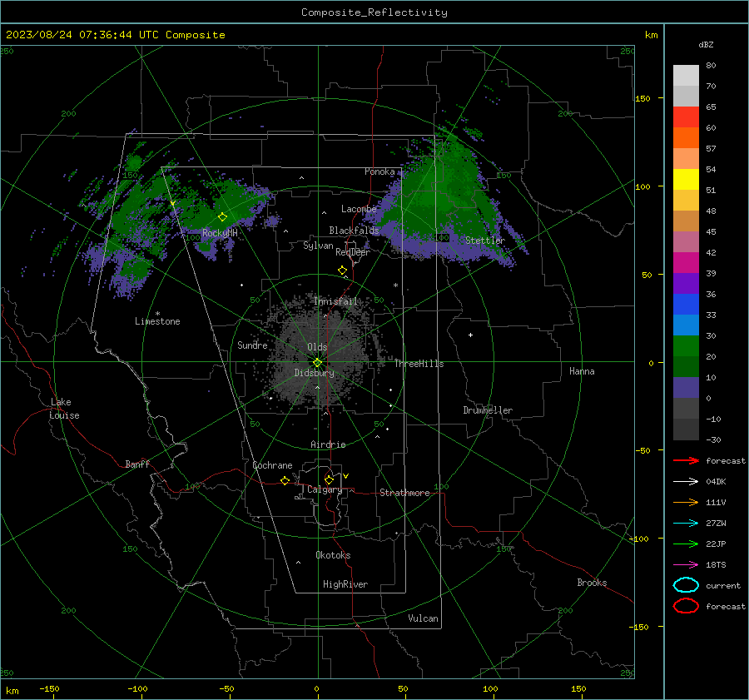Click the Banff town label
Image resolution: width=749 pixels, height=700 pixels.
[x=137, y=464]
